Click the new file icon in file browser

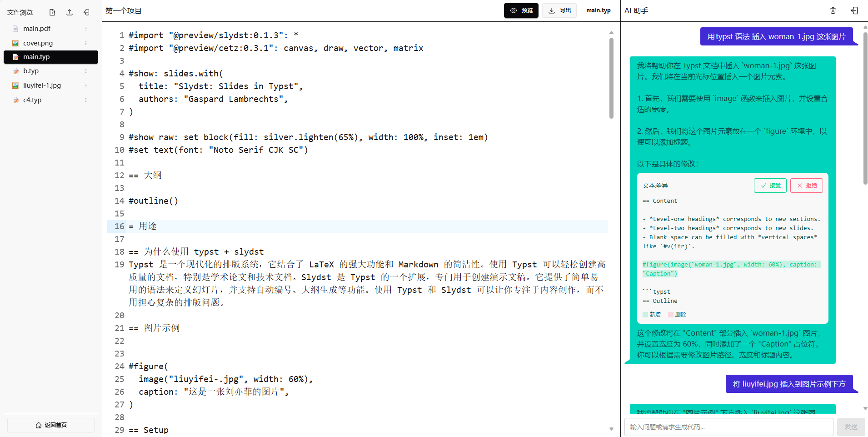(52, 12)
